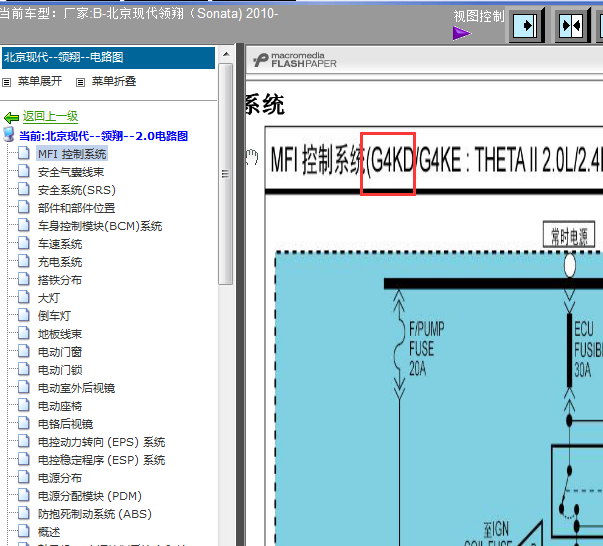Screen dimensions: 603x546
Task: Click the F/PUMP FUSE 20A label
Action: tap(426, 349)
